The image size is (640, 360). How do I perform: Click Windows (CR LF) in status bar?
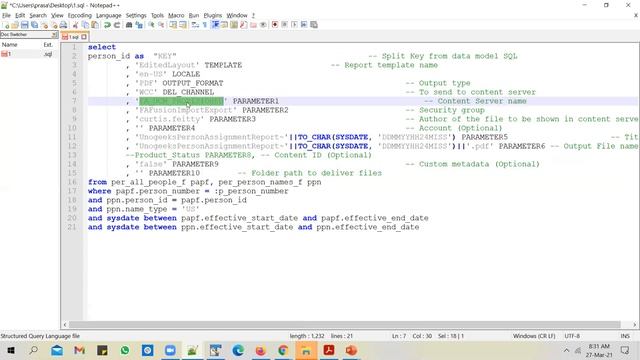point(534,336)
